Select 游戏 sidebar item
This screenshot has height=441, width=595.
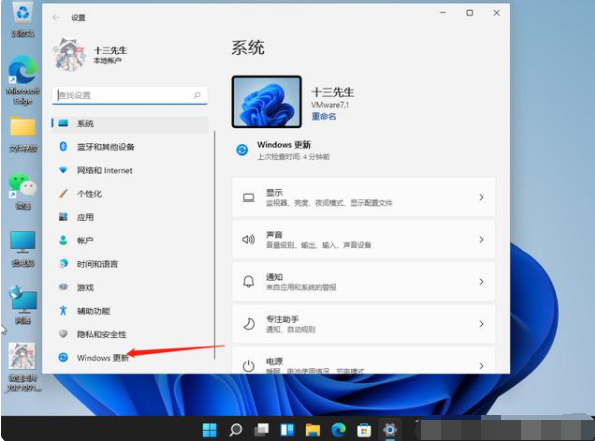(130, 287)
